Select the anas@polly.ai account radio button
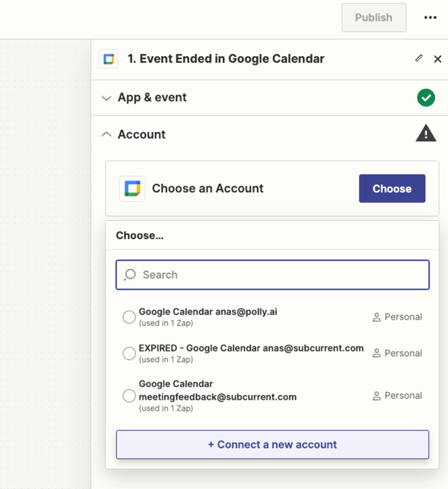 [x=129, y=317]
